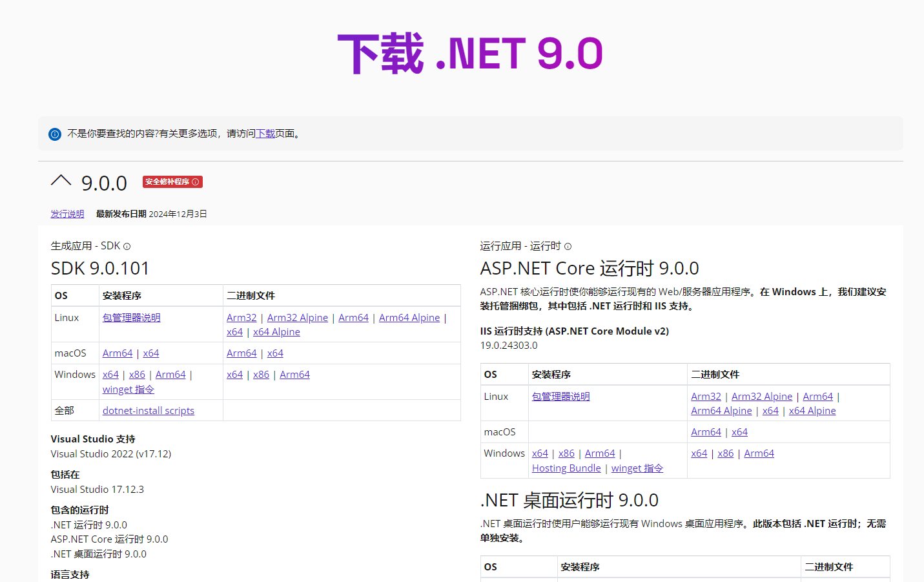Click the 全部 row label in SDK table
924x582 pixels.
pyautogui.click(x=65, y=411)
